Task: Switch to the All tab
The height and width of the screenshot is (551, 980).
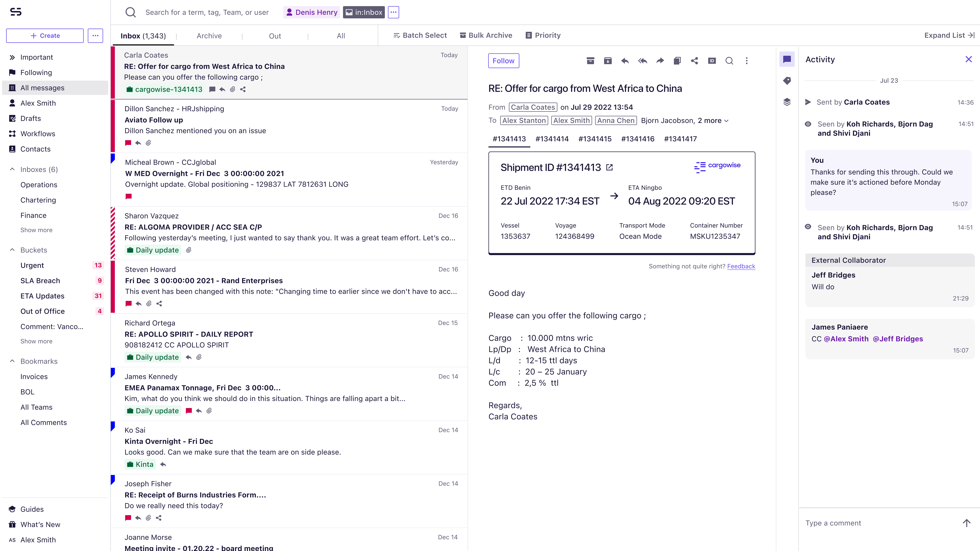Action: tap(341, 36)
